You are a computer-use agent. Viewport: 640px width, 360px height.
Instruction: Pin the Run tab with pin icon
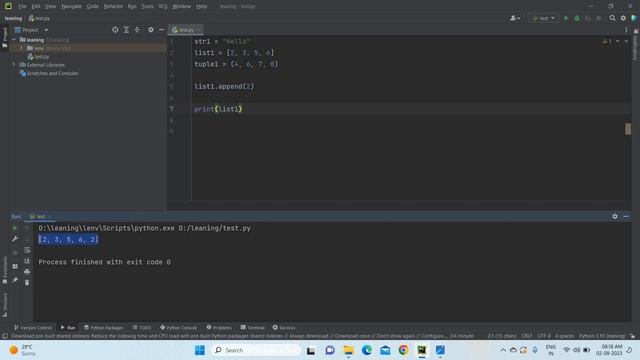click(x=15, y=280)
